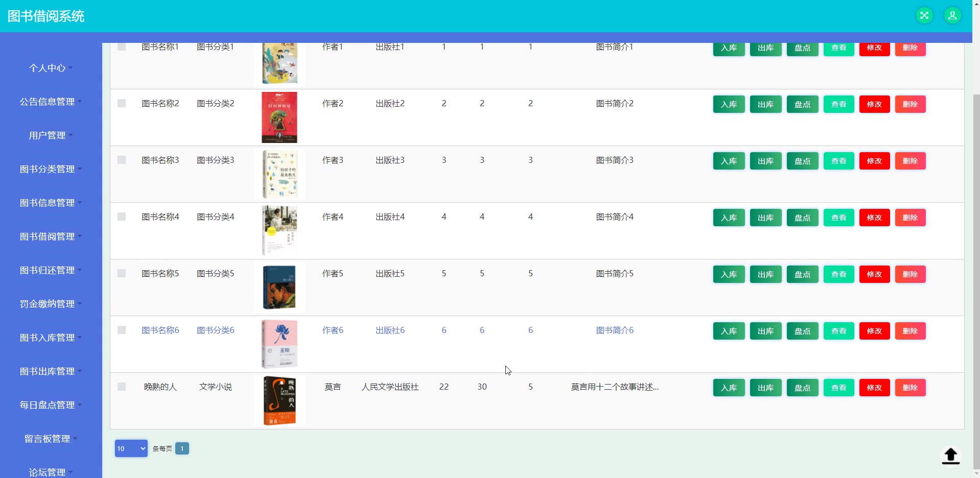Expand the 图书信息管理 sidebar menu
This screenshot has height=478, width=980.
click(51, 203)
